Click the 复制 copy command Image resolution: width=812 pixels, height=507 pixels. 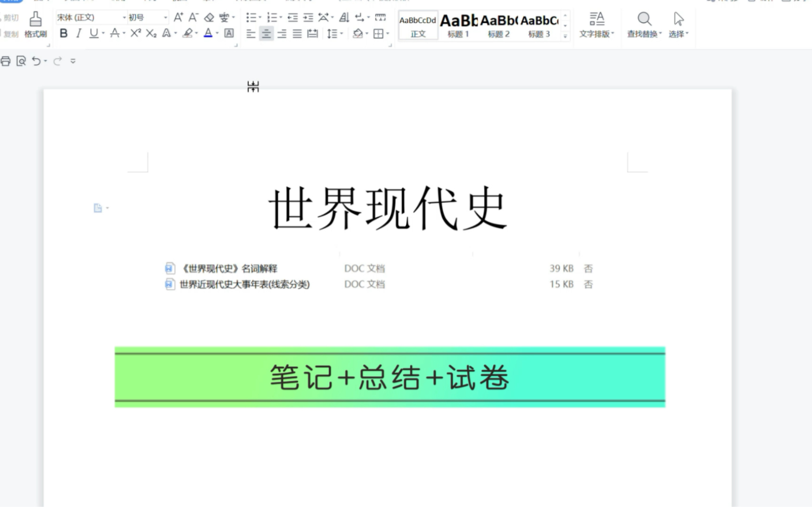point(10,34)
